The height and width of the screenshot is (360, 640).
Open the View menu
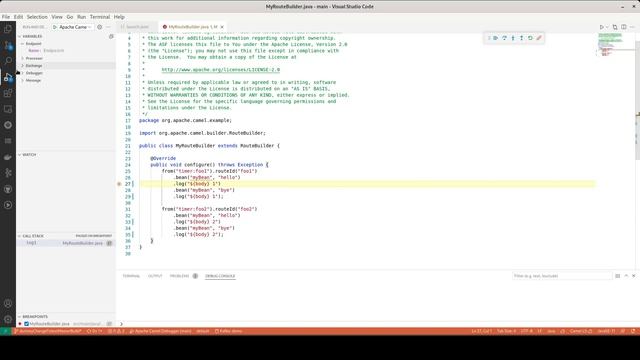[x=57, y=17]
